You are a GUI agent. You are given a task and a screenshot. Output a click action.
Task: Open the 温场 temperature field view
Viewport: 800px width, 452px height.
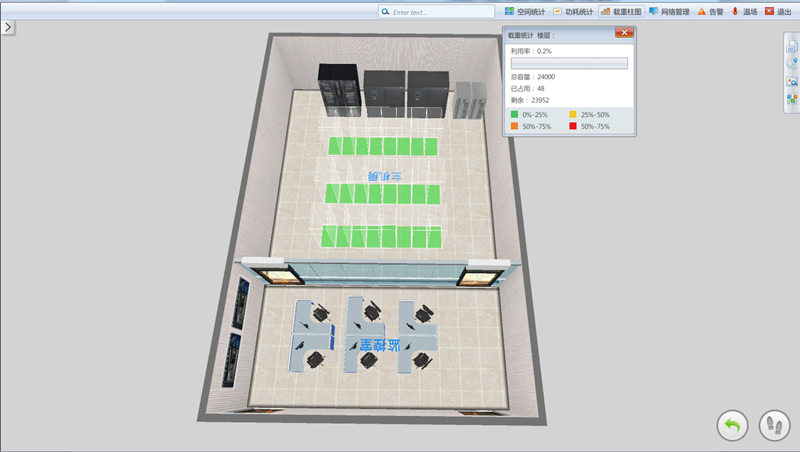tap(745, 12)
